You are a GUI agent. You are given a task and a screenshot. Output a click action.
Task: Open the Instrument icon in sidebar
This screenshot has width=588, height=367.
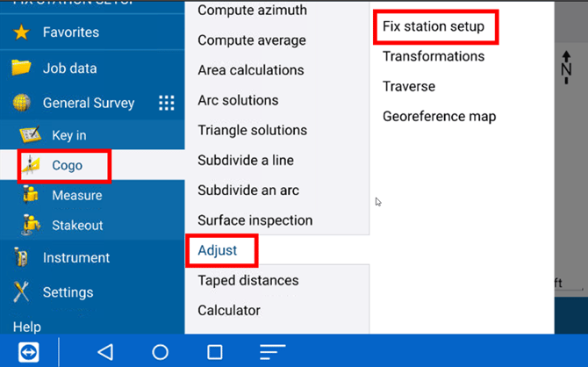tap(21, 257)
